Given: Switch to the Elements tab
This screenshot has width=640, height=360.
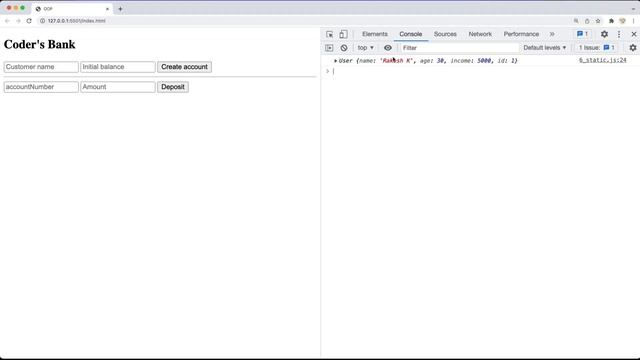Looking at the screenshot, I should [x=375, y=34].
